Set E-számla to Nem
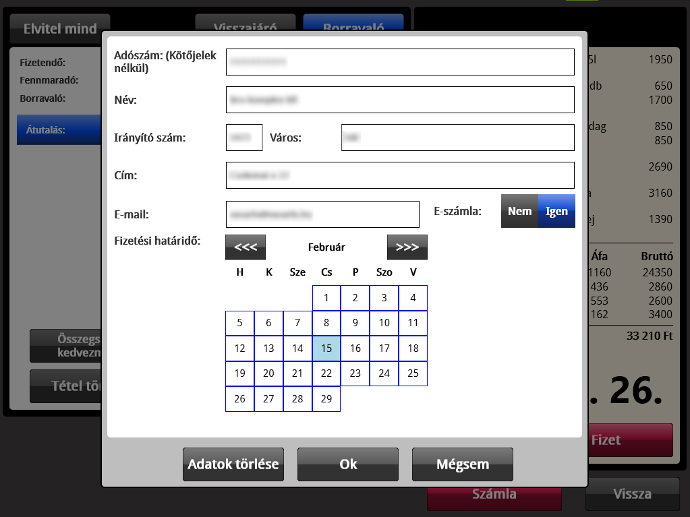The width and height of the screenshot is (690, 517). [x=519, y=211]
